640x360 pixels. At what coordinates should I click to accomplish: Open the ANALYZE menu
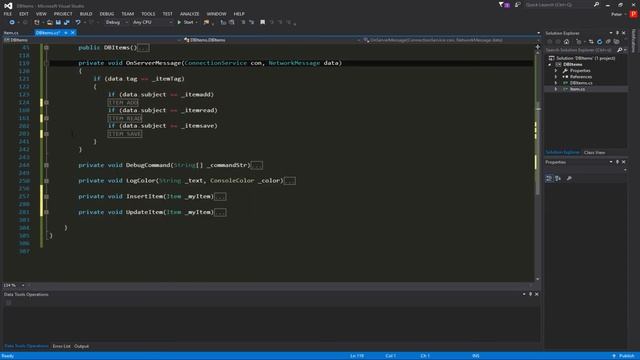click(x=189, y=14)
